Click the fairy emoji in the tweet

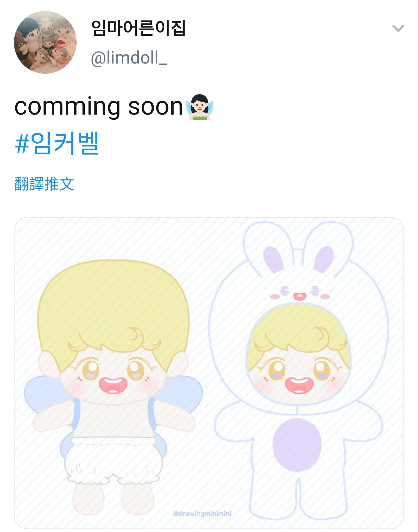coord(200,107)
